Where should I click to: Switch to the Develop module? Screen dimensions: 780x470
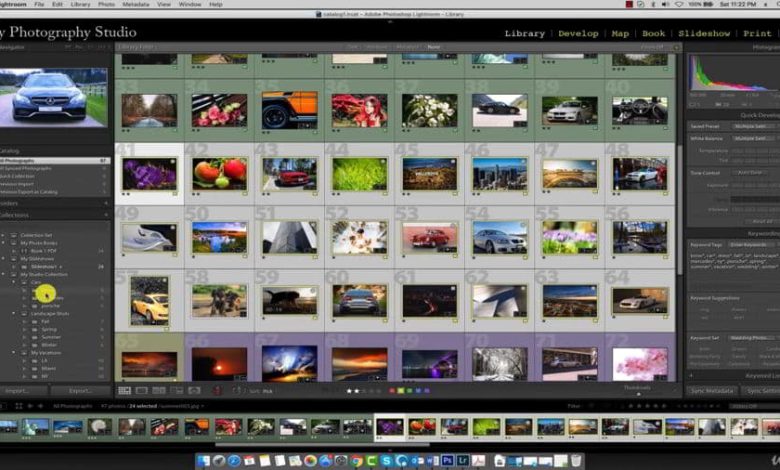pos(578,33)
